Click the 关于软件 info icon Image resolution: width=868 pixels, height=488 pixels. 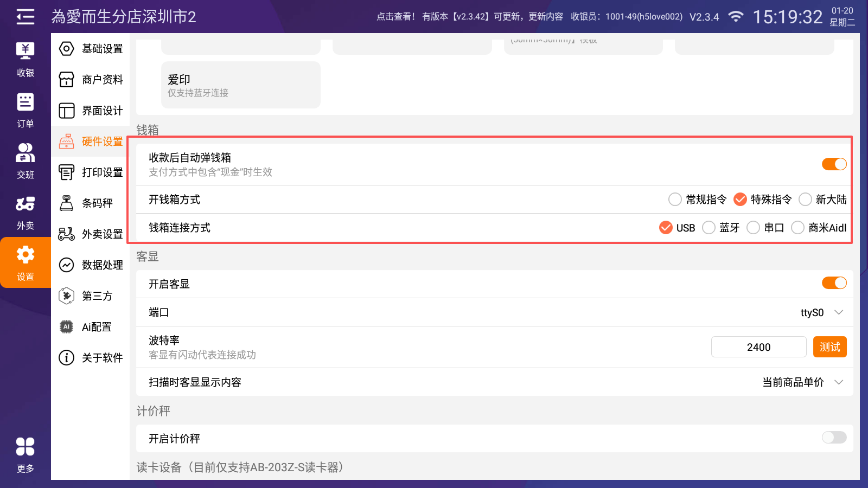click(66, 358)
